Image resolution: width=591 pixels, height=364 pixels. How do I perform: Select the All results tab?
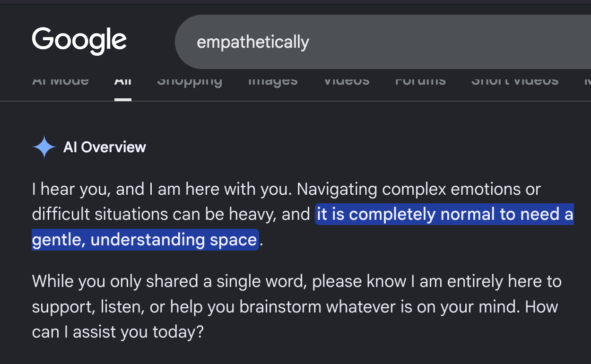pos(123,81)
